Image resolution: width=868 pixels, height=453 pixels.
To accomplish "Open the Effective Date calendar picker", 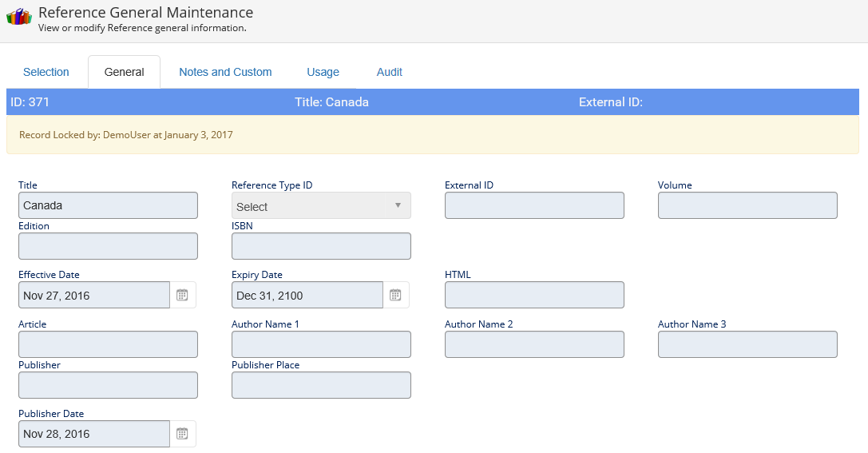I will pos(182,295).
